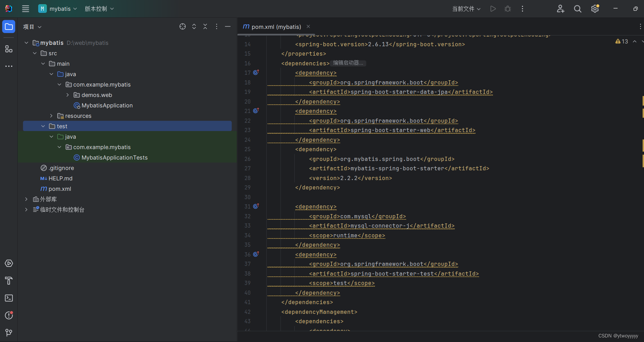
Task: Open the 版本控制 dropdown
Action: (99, 9)
